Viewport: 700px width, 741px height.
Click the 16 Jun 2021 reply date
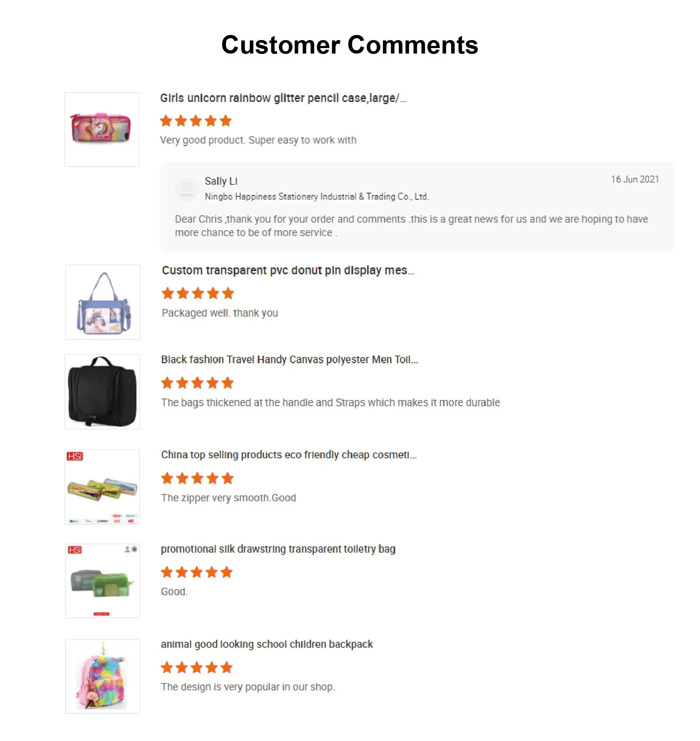click(x=634, y=179)
